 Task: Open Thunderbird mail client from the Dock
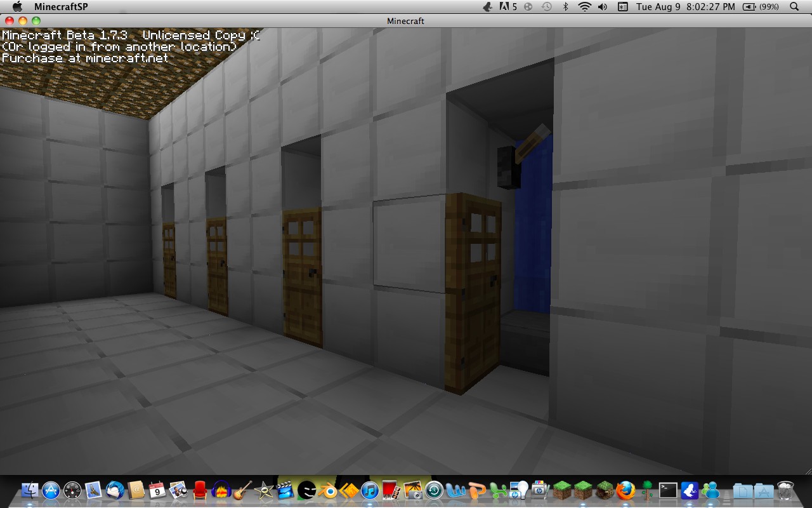click(x=115, y=490)
